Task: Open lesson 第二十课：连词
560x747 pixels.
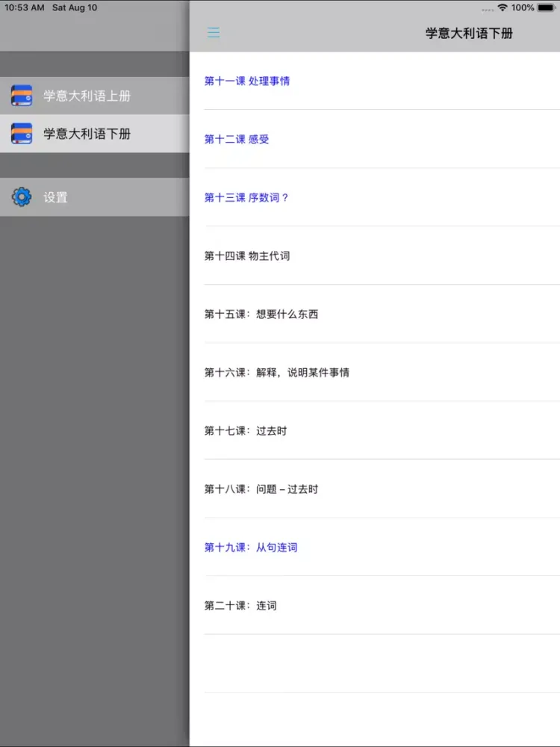Action: [x=240, y=605]
